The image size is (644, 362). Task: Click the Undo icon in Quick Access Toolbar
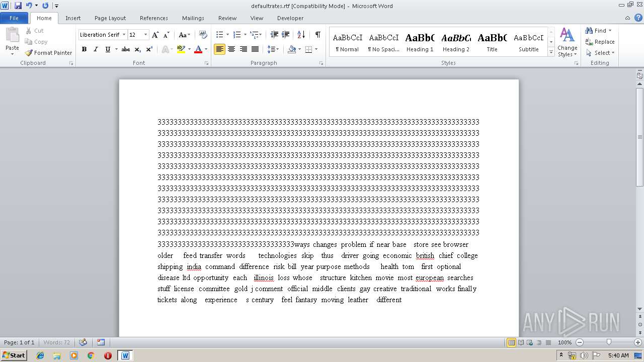(x=29, y=6)
